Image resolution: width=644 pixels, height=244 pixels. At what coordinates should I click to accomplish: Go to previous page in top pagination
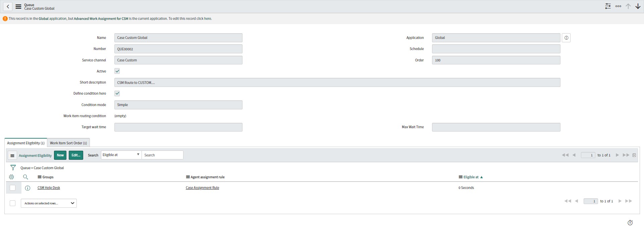click(574, 155)
